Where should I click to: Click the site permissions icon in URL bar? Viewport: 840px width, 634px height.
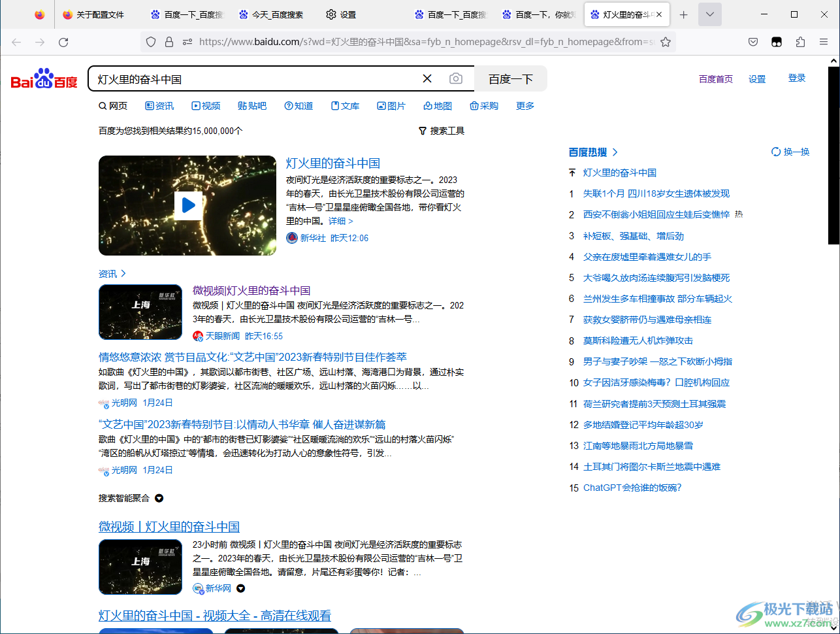[187, 42]
